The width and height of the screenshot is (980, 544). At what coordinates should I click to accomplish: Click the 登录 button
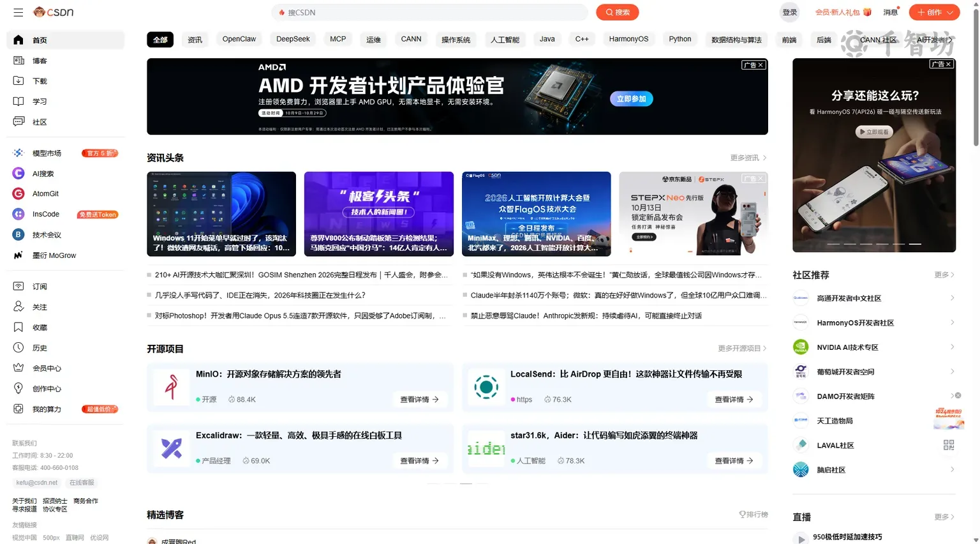click(790, 12)
